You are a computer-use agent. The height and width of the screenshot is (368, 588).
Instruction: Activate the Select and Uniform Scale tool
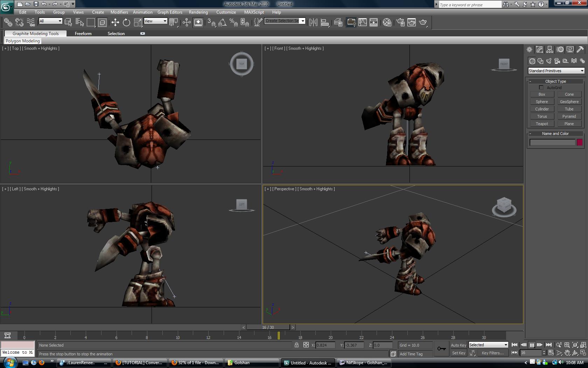tap(138, 22)
